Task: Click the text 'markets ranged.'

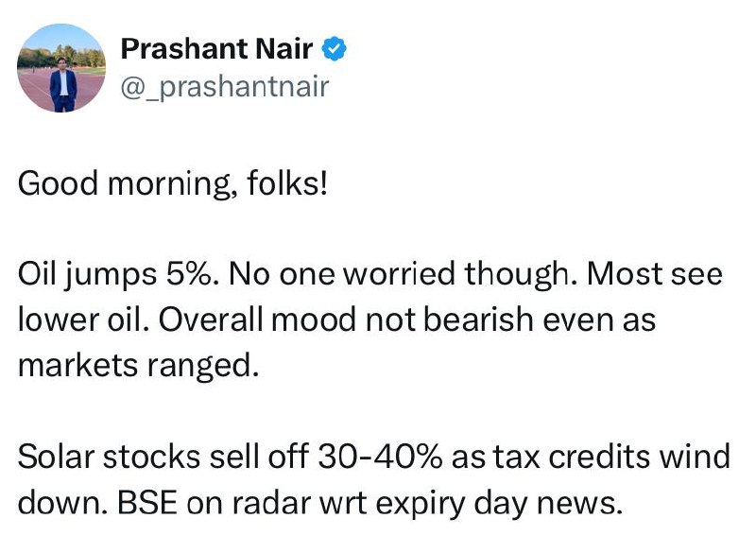Action: click(x=138, y=366)
